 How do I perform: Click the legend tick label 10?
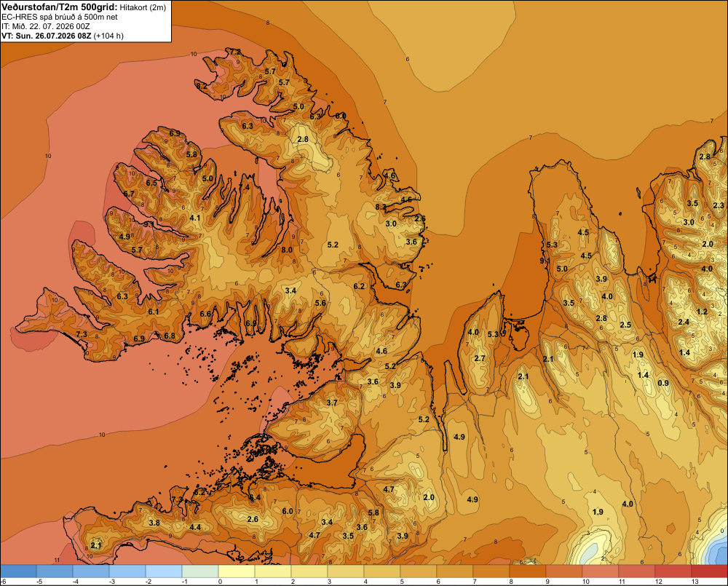pyautogui.click(x=585, y=582)
